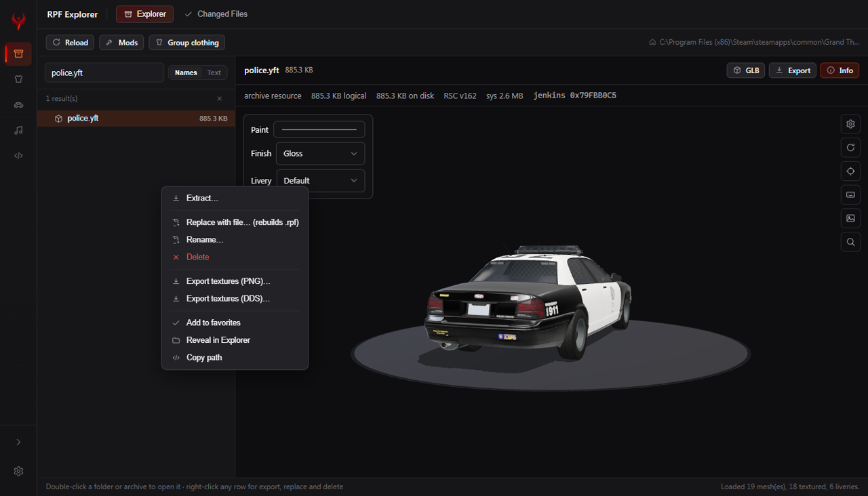Choose Reveal in Explorer
The image size is (868, 496).
pyautogui.click(x=235, y=340)
